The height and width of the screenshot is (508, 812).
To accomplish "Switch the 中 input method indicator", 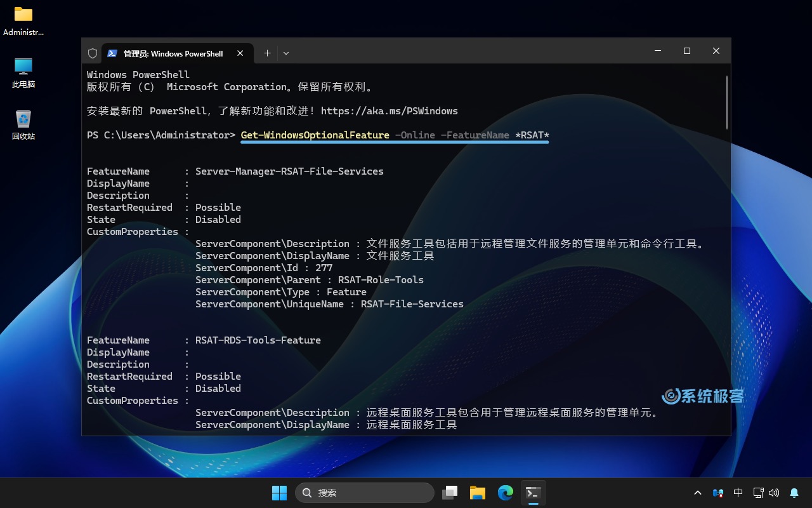I will 738,493.
